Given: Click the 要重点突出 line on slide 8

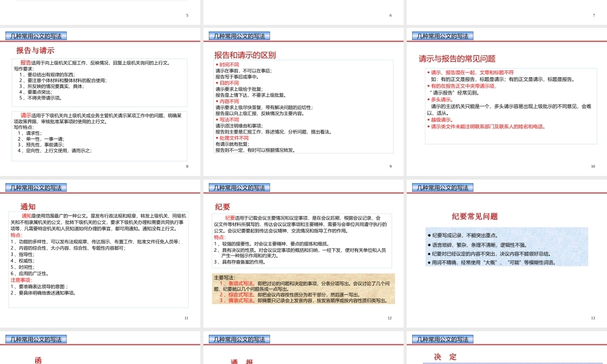Looking at the screenshot, I should click(x=36, y=92).
